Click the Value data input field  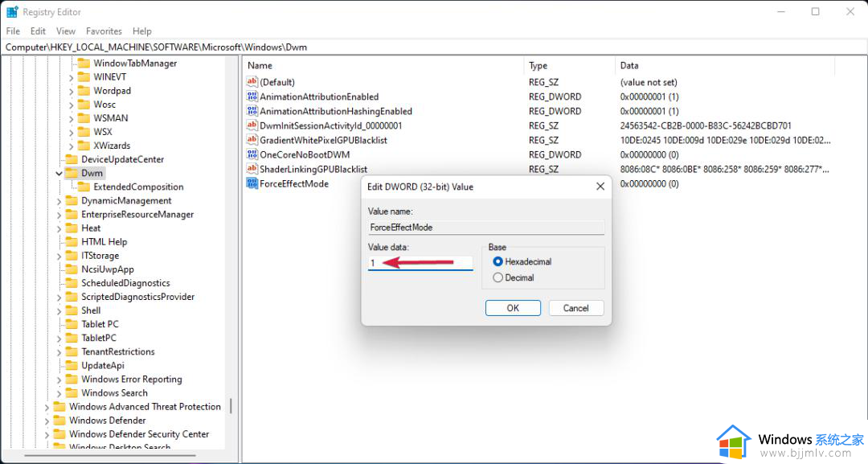click(x=420, y=263)
